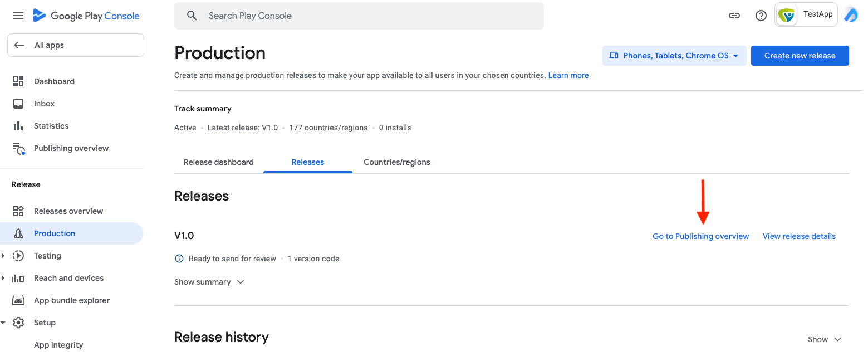Image resolution: width=868 pixels, height=356 pixels.
Task: Expand Reach and devices tree arrow
Action: click(x=3, y=278)
